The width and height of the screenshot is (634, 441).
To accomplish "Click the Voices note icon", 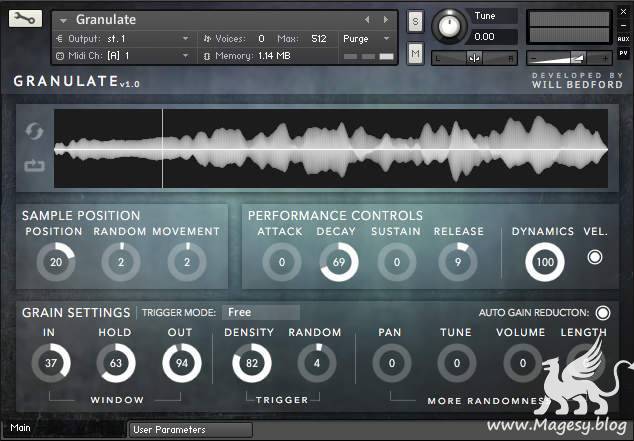I will coord(207,39).
